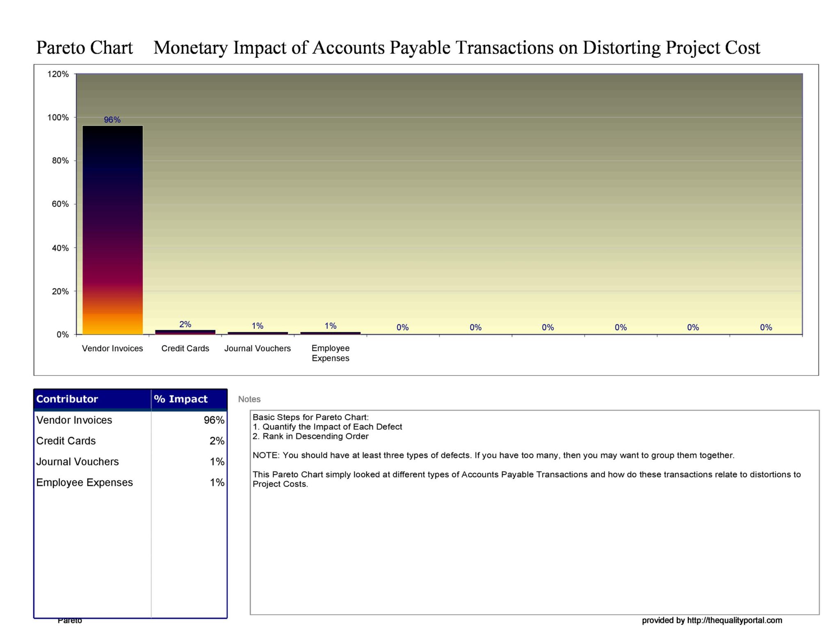Viewport: 840px width, 639px height.
Task: Click the 'Quantify the Impact of Each Defect' line
Action: pos(327,427)
